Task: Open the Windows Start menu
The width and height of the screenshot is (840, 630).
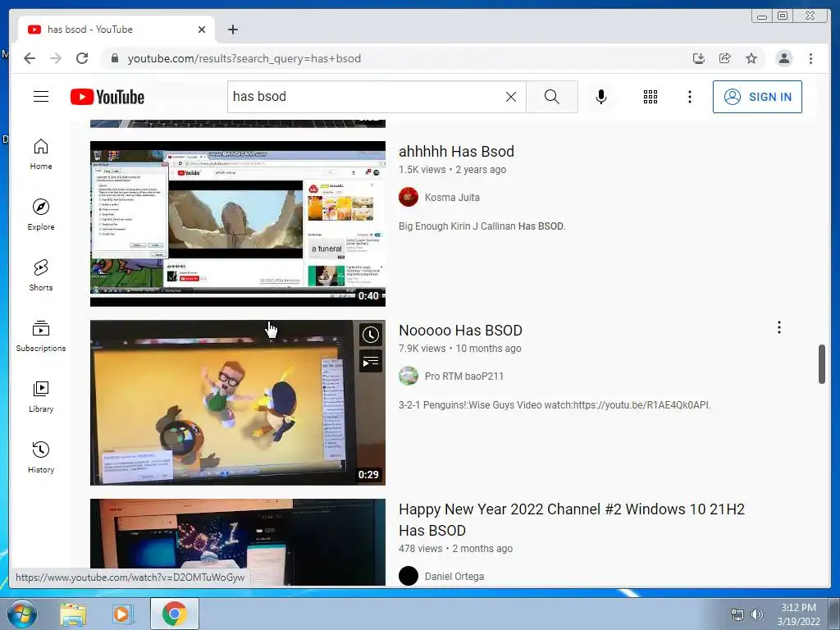Action: [22, 614]
